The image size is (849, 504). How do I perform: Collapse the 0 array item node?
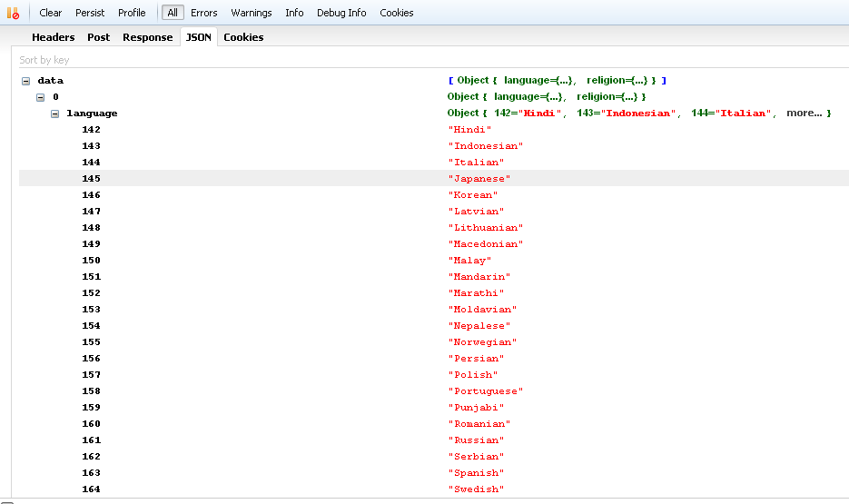point(41,97)
